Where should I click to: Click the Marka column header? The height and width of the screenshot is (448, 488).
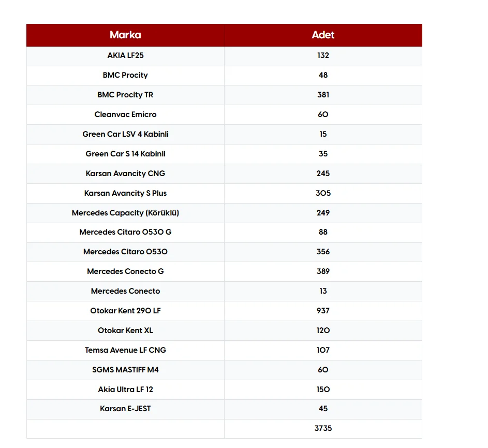pos(125,35)
